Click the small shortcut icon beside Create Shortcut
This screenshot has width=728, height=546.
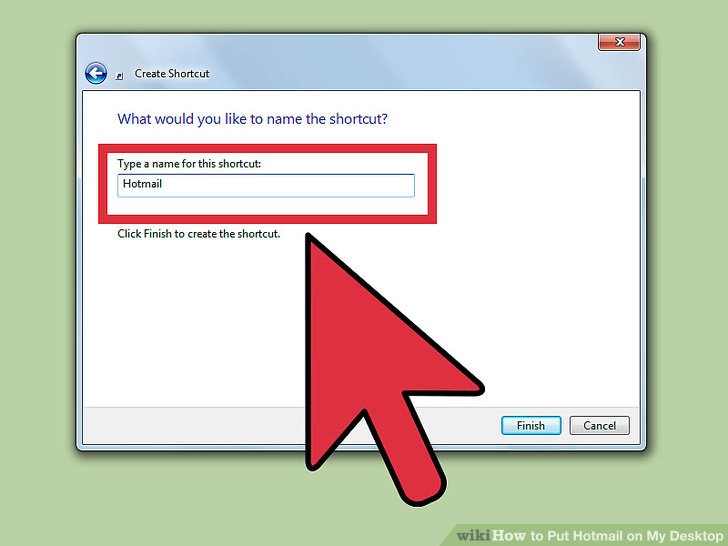120,76
